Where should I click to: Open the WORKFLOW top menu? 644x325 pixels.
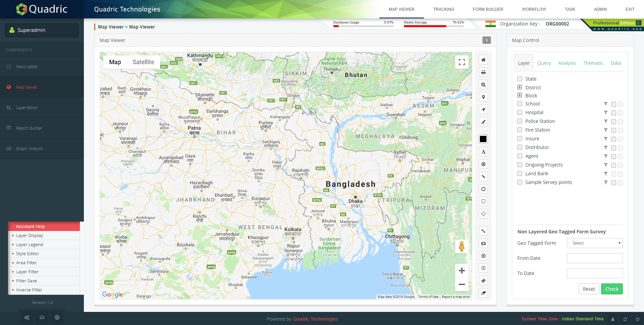pyautogui.click(x=534, y=9)
